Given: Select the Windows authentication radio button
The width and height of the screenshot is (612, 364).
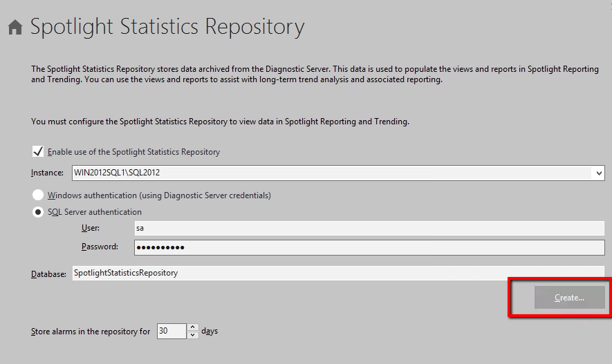Looking at the screenshot, I should 38,195.
